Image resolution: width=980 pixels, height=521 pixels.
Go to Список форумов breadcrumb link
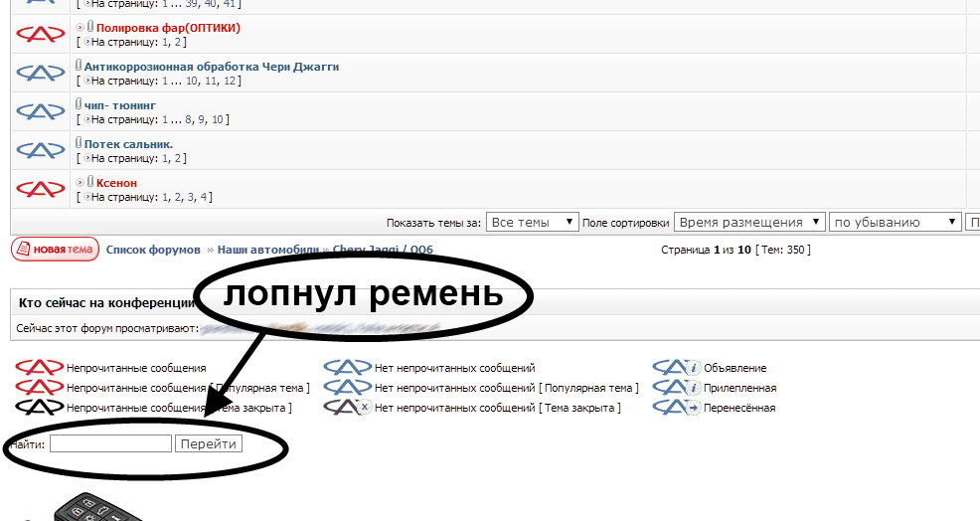pyautogui.click(x=153, y=250)
